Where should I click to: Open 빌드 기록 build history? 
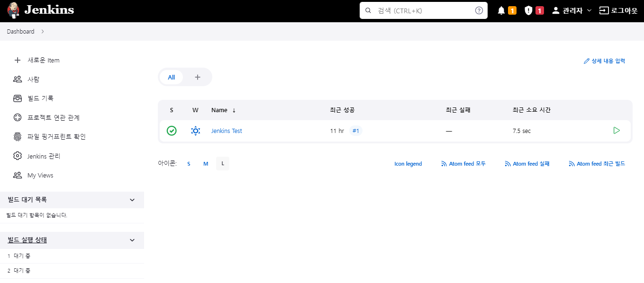pyautogui.click(x=40, y=98)
